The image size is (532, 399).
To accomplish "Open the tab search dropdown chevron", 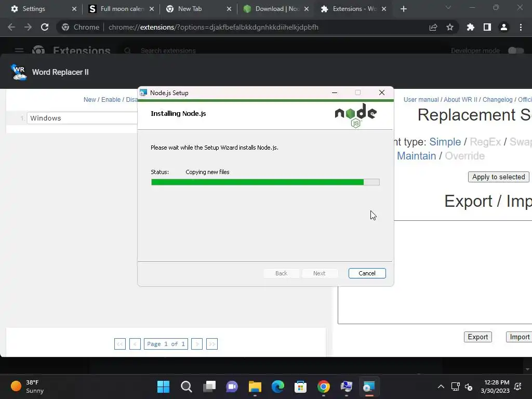I will click(x=448, y=7).
